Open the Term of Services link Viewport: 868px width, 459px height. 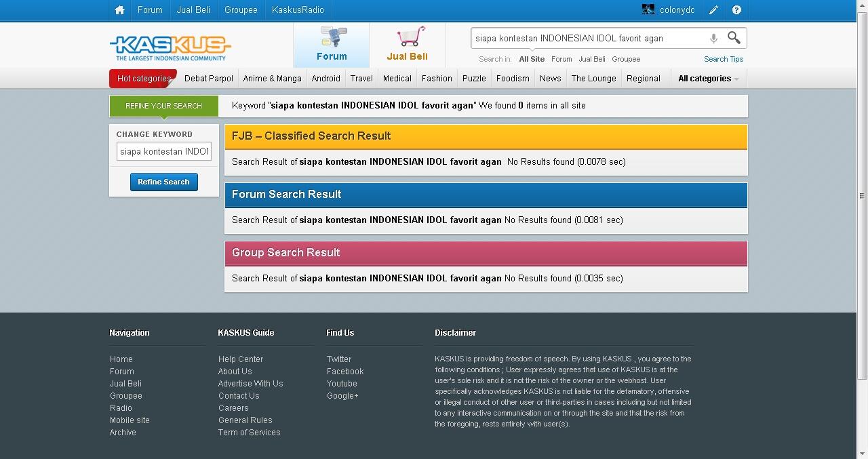250,433
